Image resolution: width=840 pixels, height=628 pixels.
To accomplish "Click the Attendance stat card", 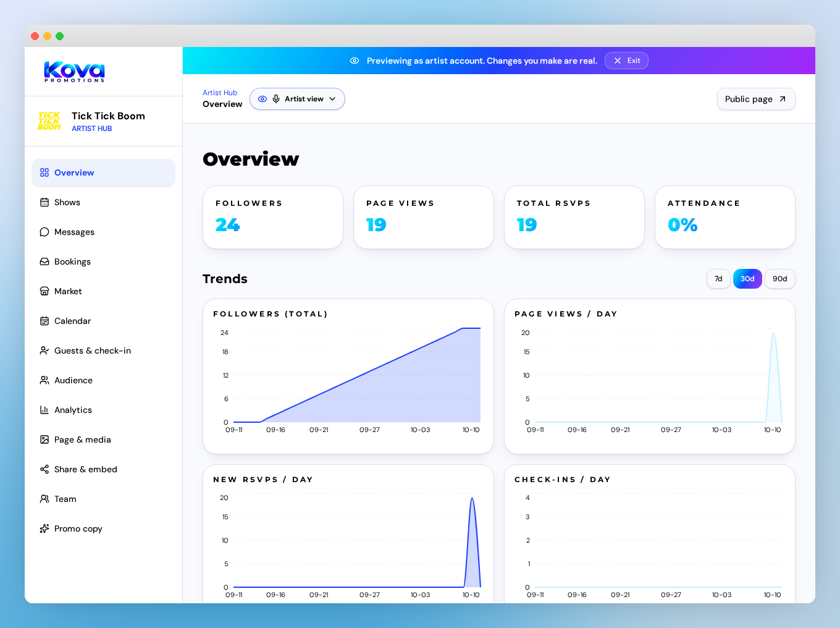I will click(x=725, y=218).
